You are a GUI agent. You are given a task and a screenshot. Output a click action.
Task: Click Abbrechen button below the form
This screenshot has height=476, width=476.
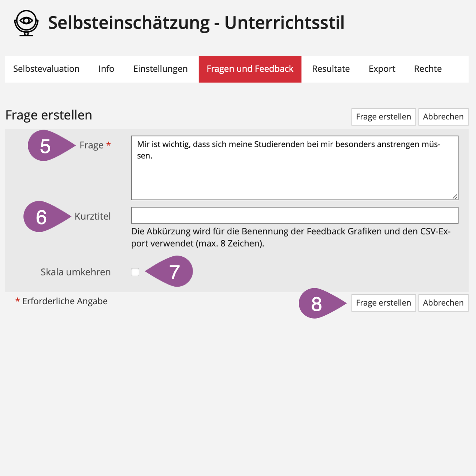(443, 303)
